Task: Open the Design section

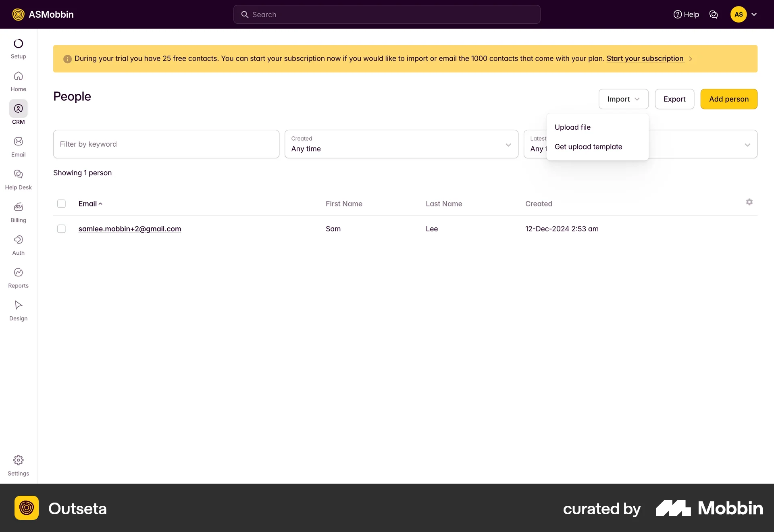Action: [18, 310]
